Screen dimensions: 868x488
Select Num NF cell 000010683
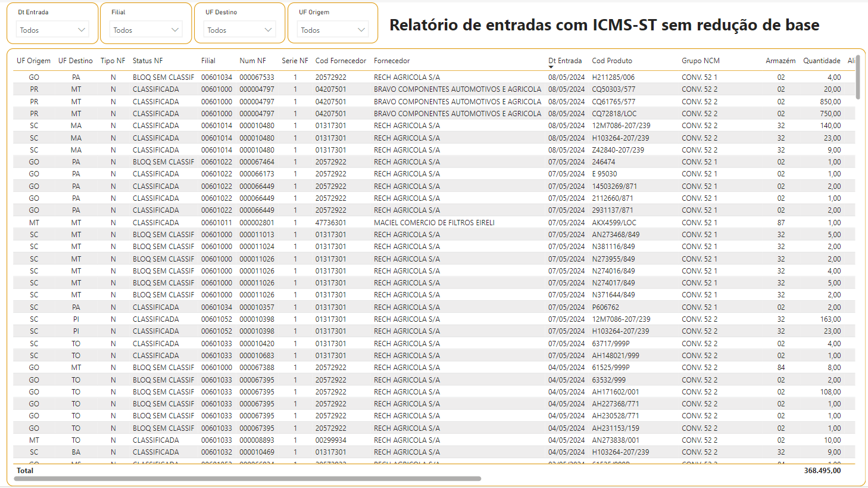[x=257, y=356]
